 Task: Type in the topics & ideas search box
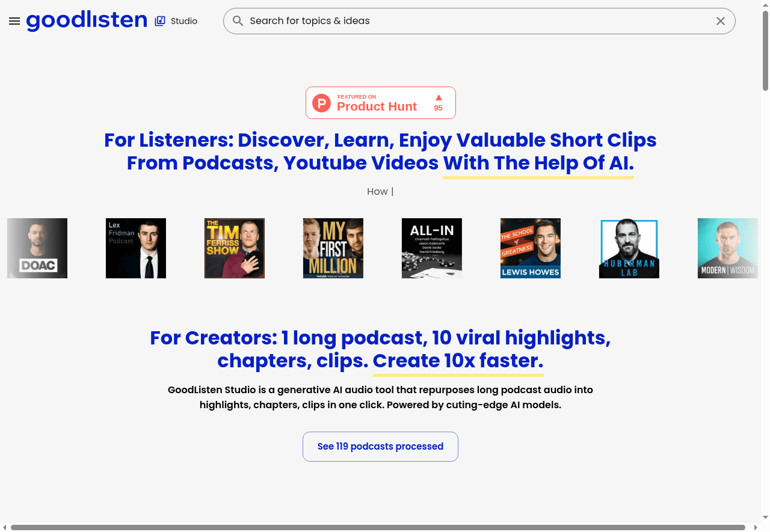pos(475,21)
